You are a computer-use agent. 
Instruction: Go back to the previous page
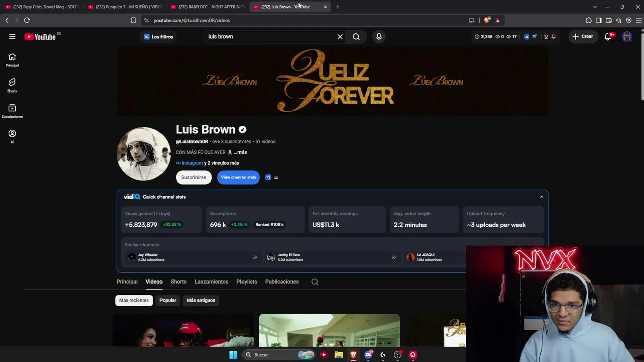click(7, 20)
